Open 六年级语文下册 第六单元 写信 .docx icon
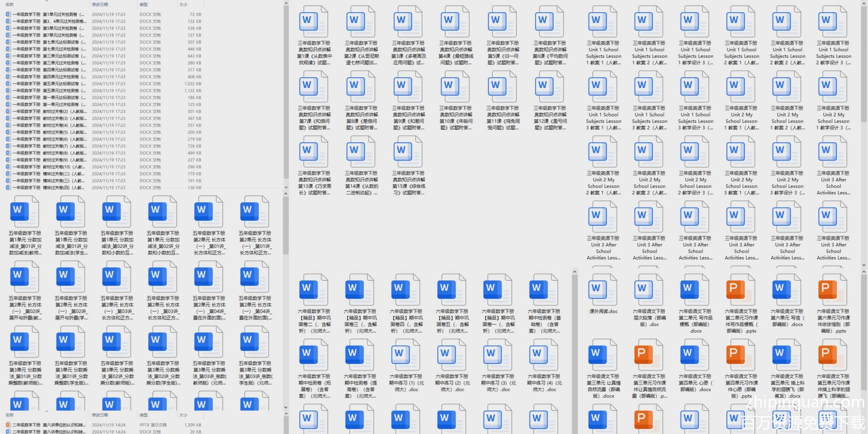This screenshot has height=434, width=868. [x=786, y=290]
